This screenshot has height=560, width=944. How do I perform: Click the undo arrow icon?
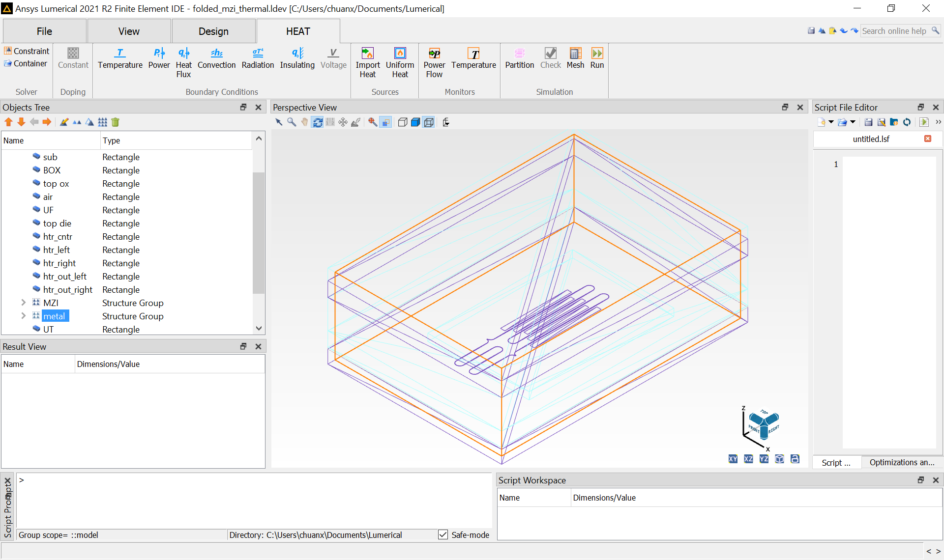click(844, 31)
